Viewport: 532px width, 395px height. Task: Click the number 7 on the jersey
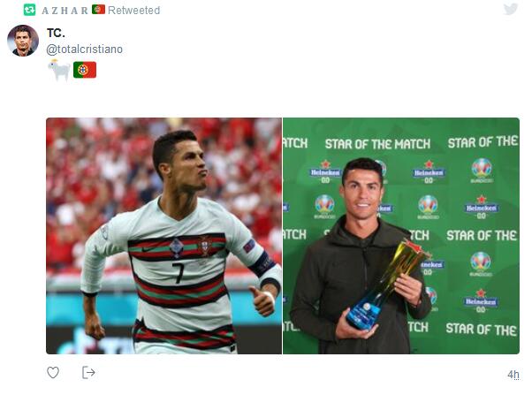click(x=179, y=273)
